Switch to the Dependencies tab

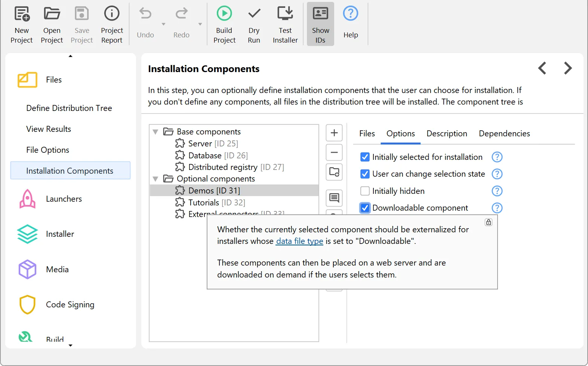(504, 134)
